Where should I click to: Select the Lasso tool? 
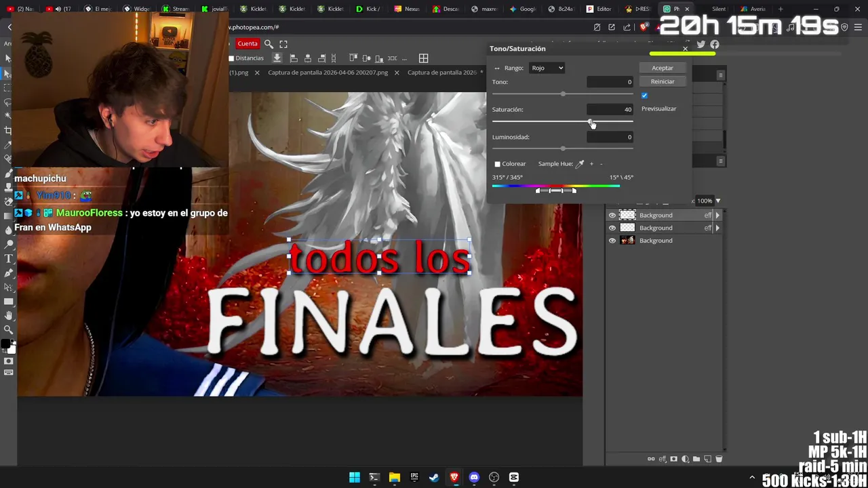tap(8, 102)
